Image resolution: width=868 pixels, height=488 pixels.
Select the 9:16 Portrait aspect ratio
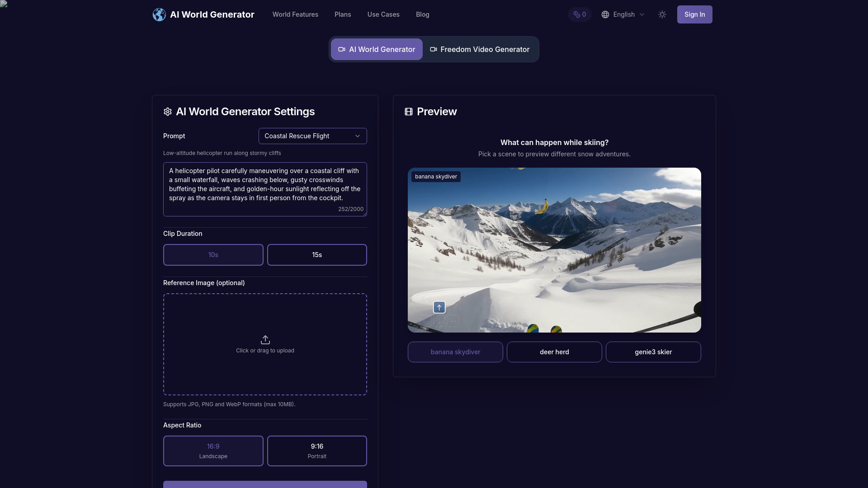(317, 450)
